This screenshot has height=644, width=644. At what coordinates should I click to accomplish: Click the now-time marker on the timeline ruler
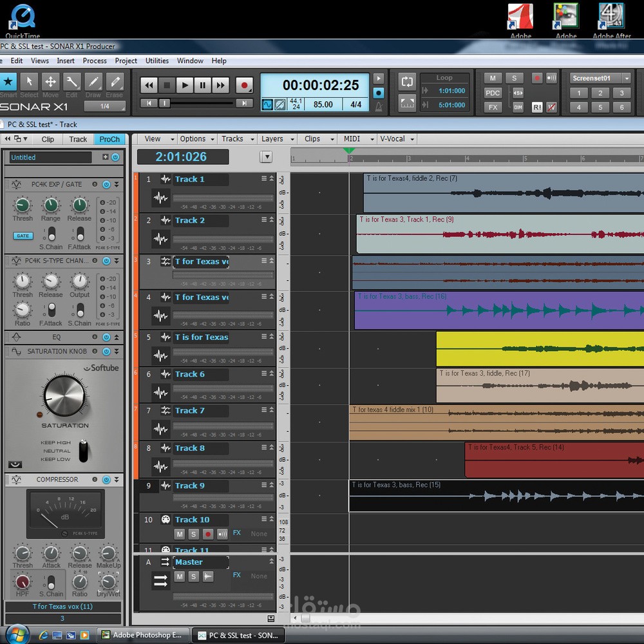pyautogui.click(x=349, y=151)
